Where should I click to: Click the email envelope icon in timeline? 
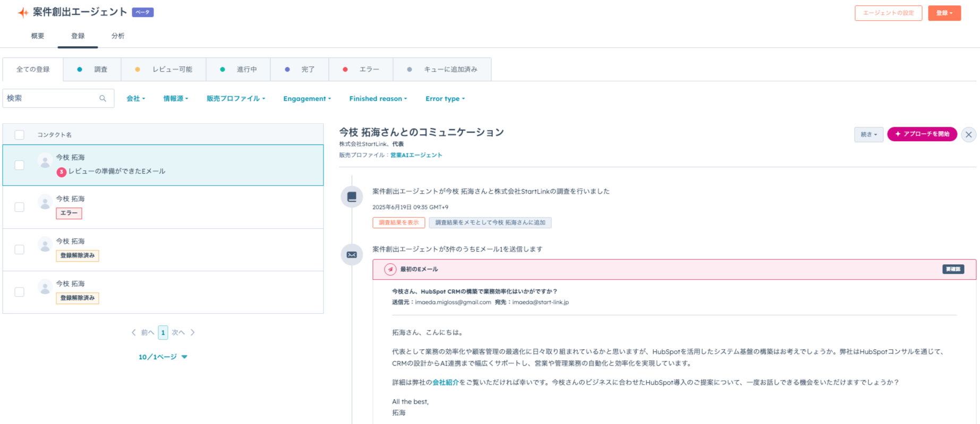[x=352, y=255]
